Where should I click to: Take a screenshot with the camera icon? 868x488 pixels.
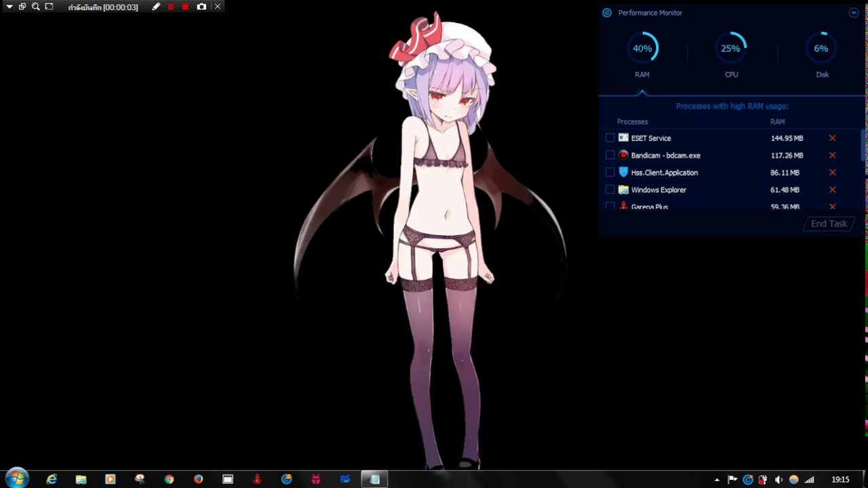coord(201,7)
